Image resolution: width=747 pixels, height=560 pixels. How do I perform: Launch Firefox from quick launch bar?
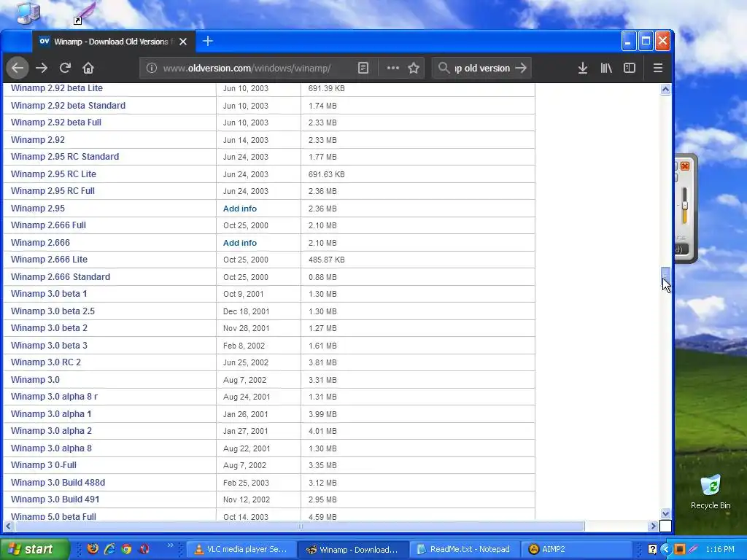pyautogui.click(x=93, y=549)
